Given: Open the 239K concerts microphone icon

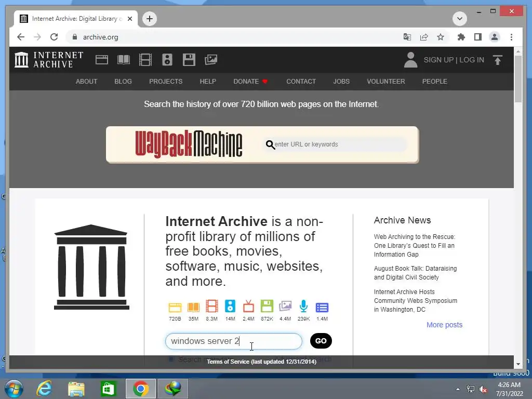Looking at the screenshot, I should 303,306.
